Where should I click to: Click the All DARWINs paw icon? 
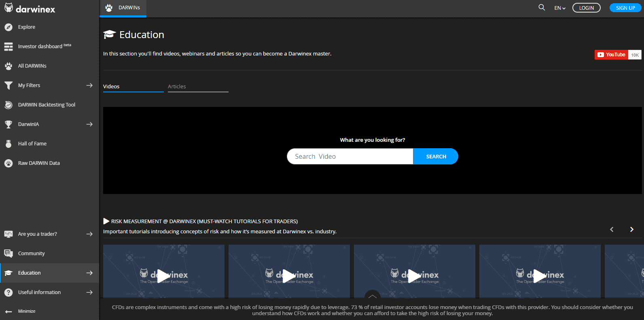8,66
